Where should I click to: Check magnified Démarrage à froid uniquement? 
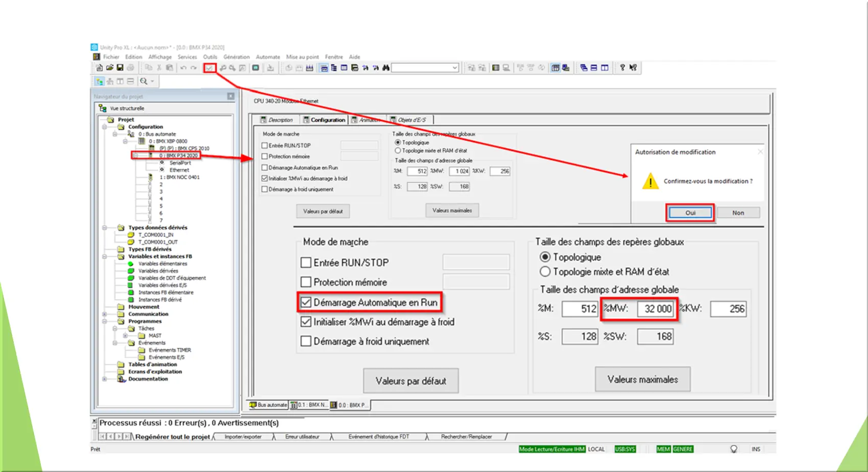(x=306, y=341)
